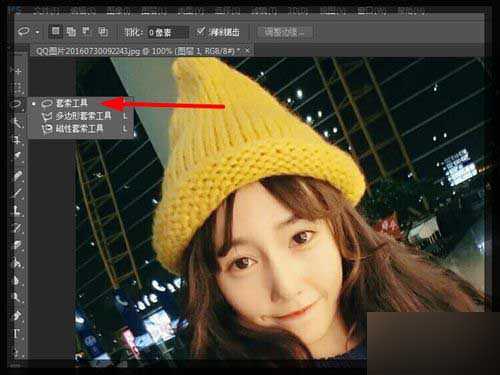Select the Pen tool
The width and height of the screenshot is (500, 375).
17,315
